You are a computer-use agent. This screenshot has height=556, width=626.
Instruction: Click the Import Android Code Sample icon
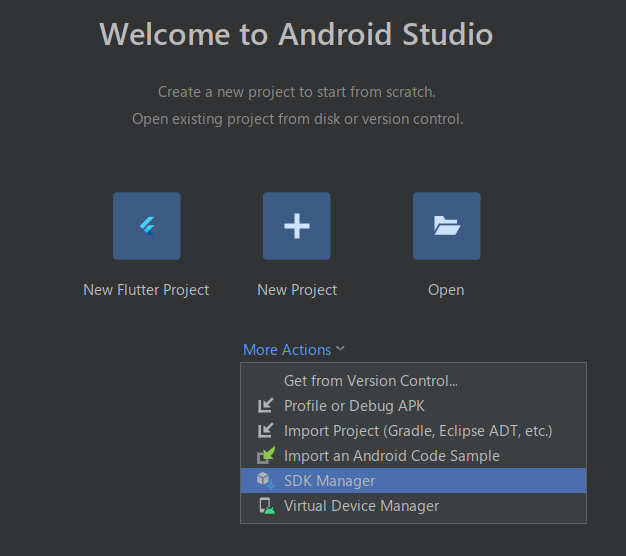pyautogui.click(x=266, y=455)
